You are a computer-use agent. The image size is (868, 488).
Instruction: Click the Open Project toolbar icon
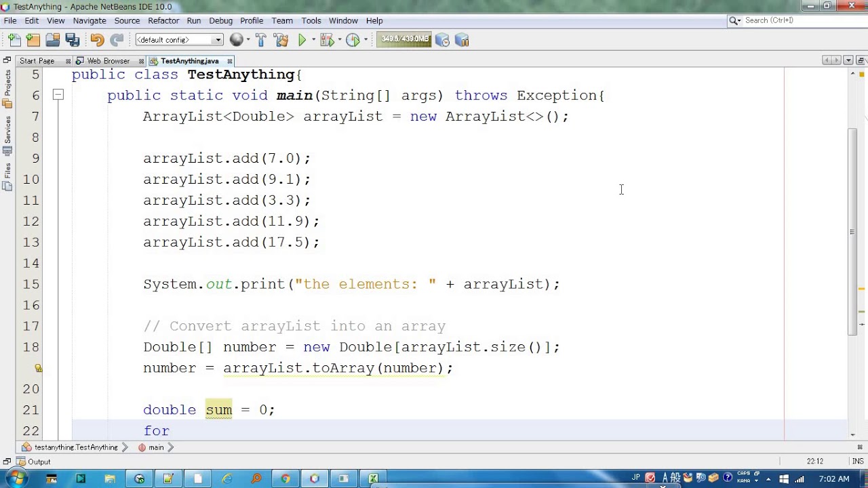click(x=52, y=40)
